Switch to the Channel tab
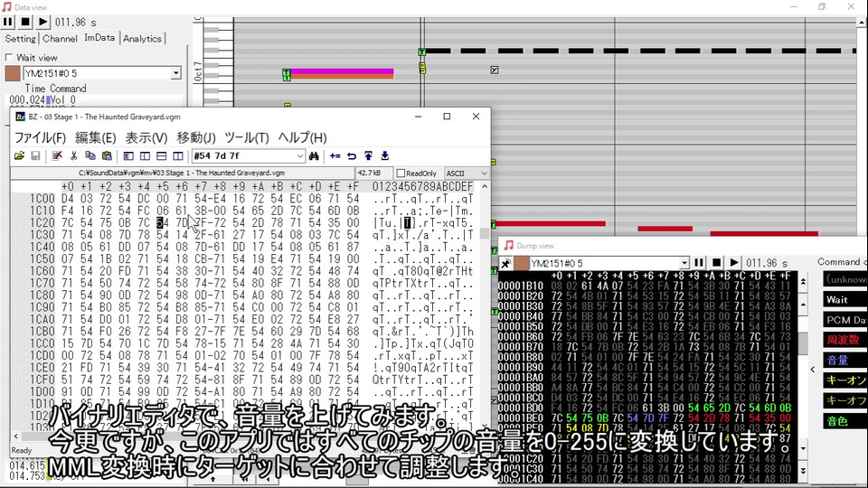This screenshot has width=868, height=488. [60, 39]
